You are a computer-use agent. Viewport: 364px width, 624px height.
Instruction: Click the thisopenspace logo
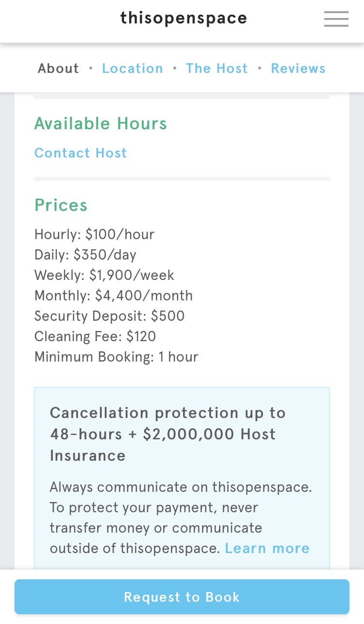pos(183,18)
